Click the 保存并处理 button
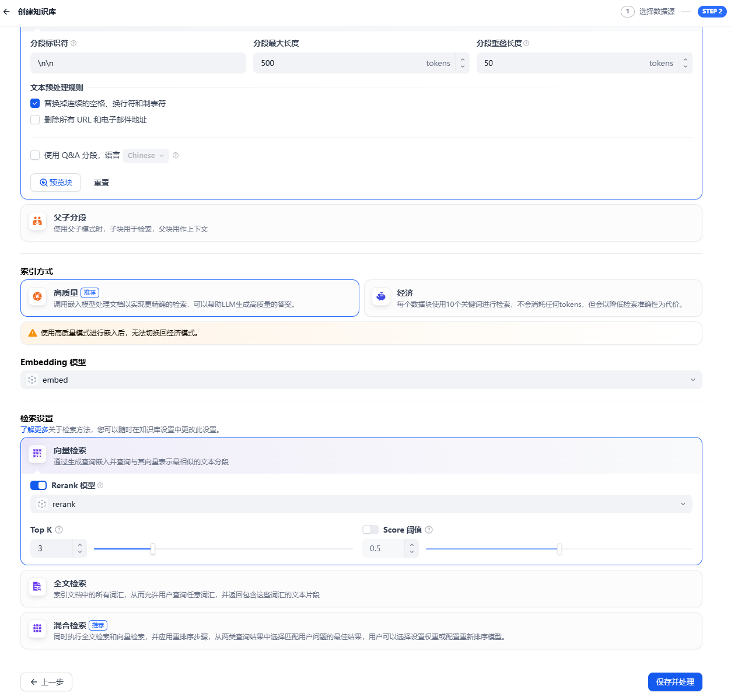The height and width of the screenshot is (700, 731). pyautogui.click(x=675, y=682)
